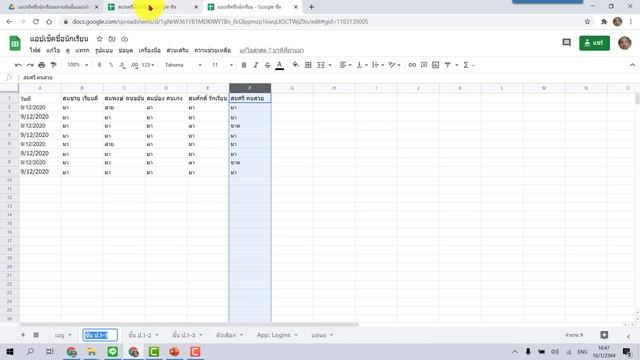This screenshot has height=360, width=640.
Task: Open PowerPoint from taskbar
Action: click(174, 351)
